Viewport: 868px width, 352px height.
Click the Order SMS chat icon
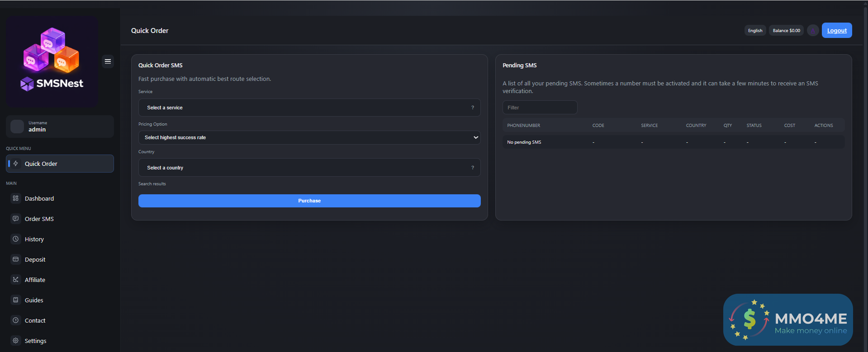point(16,219)
